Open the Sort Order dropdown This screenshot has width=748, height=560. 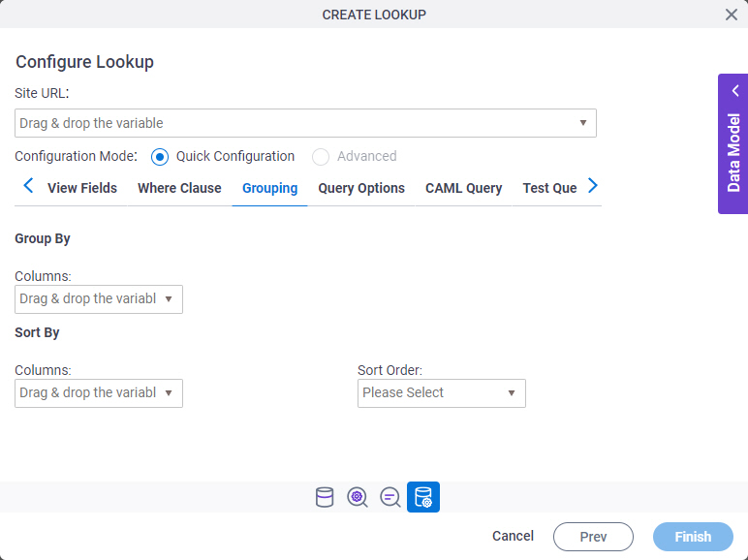[x=442, y=393]
